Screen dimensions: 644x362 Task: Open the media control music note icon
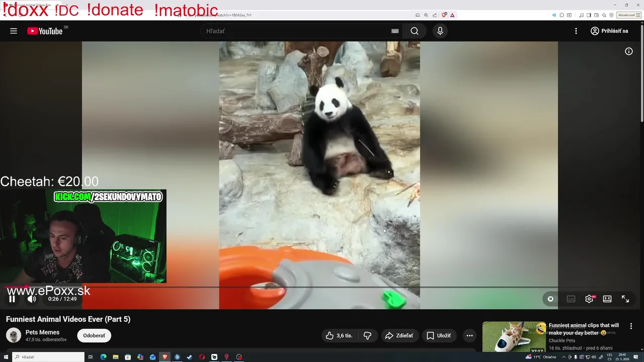(x=582, y=15)
